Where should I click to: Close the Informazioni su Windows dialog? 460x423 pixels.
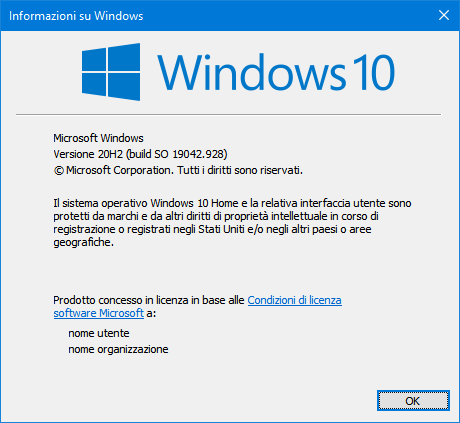444,15
